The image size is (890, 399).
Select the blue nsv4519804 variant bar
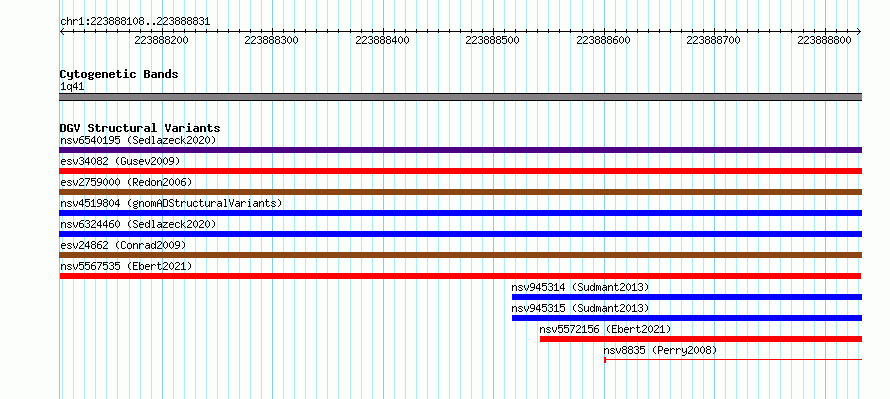[460, 213]
